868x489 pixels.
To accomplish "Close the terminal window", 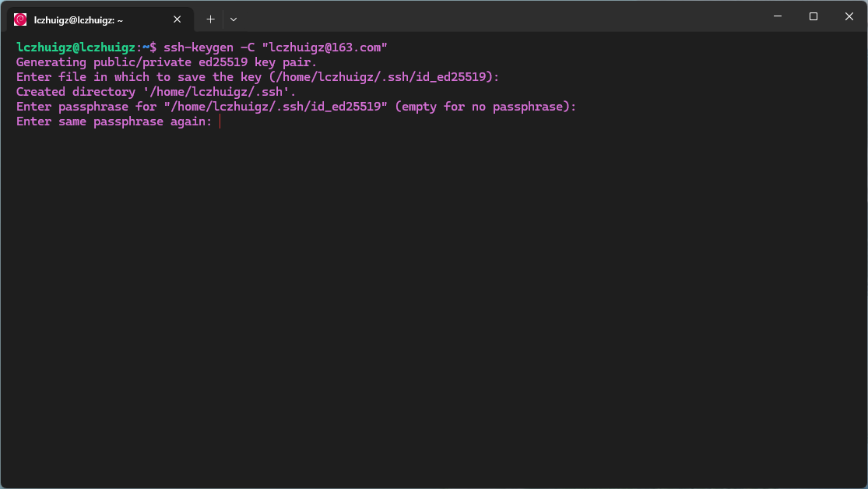I will [849, 16].
